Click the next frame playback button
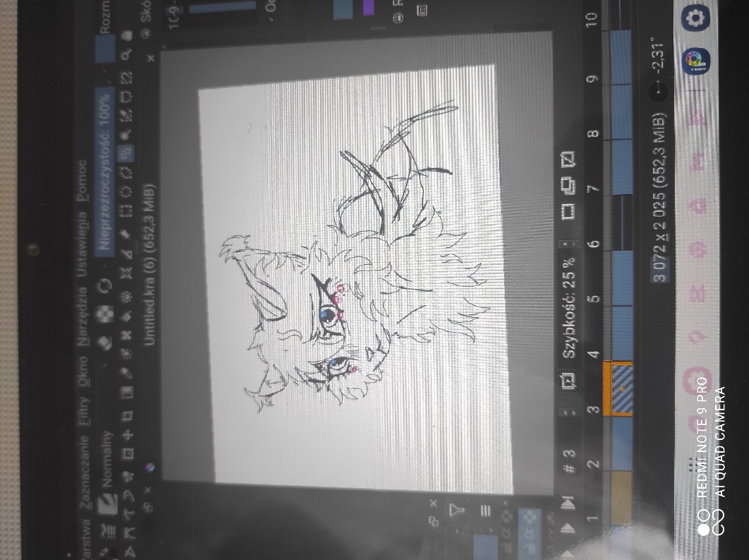 click(x=567, y=503)
